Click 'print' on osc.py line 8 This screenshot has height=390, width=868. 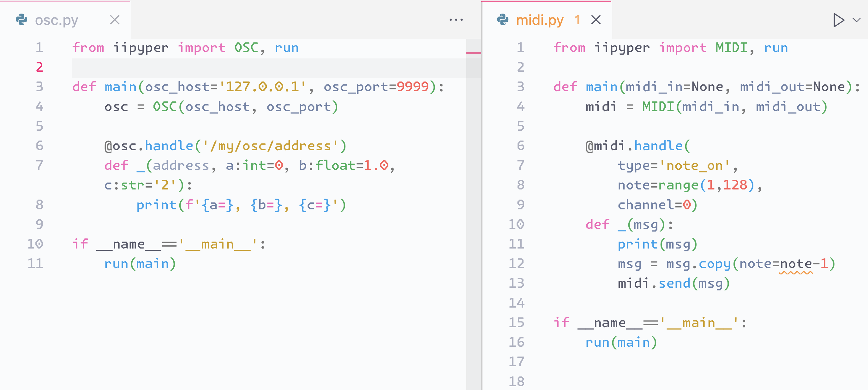[156, 205]
